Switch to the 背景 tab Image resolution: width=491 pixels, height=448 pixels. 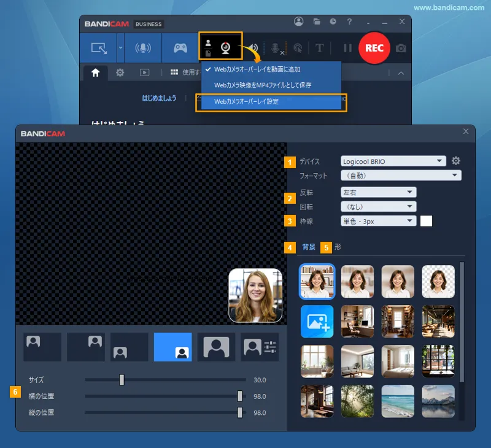309,247
